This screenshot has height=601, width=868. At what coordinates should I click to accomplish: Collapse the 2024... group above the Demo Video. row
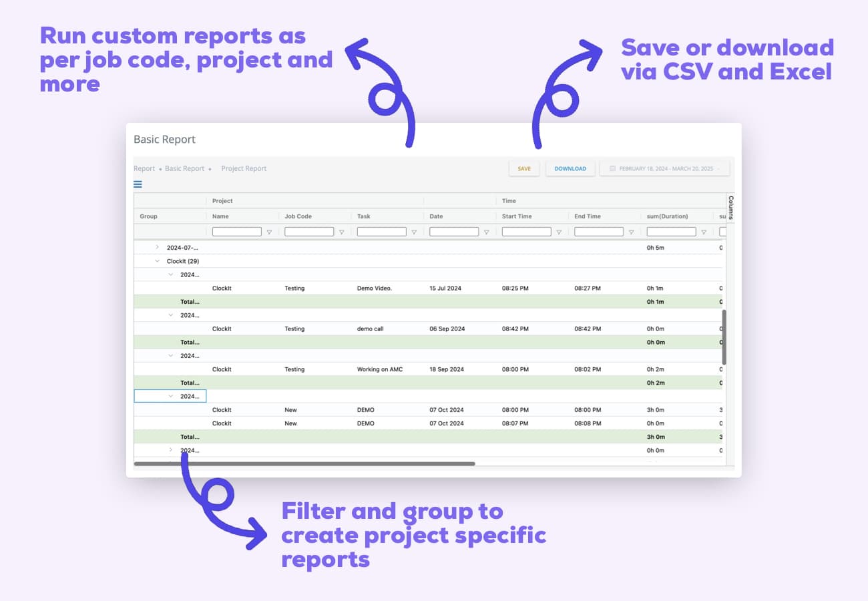(x=171, y=274)
